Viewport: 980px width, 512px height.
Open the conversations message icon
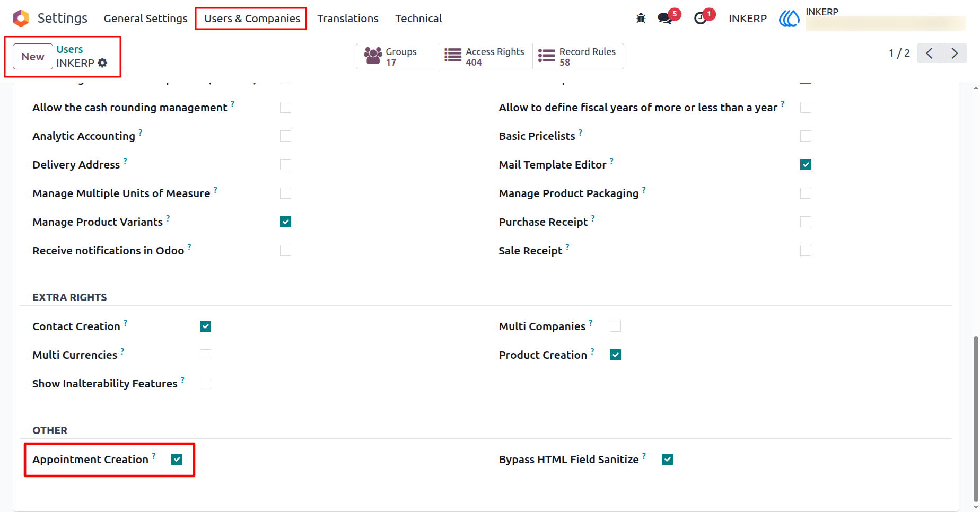[664, 19]
